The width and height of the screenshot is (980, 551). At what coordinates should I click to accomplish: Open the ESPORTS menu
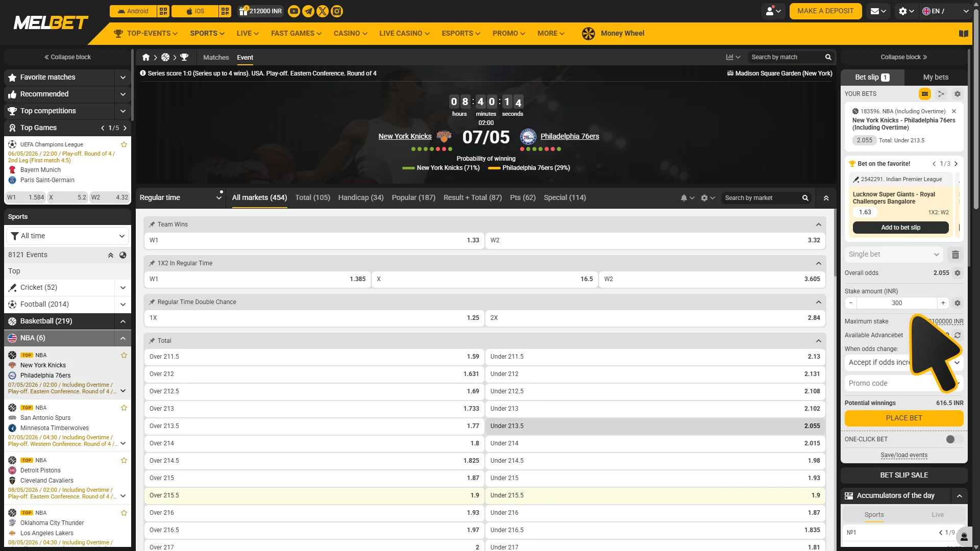click(461, 34)
